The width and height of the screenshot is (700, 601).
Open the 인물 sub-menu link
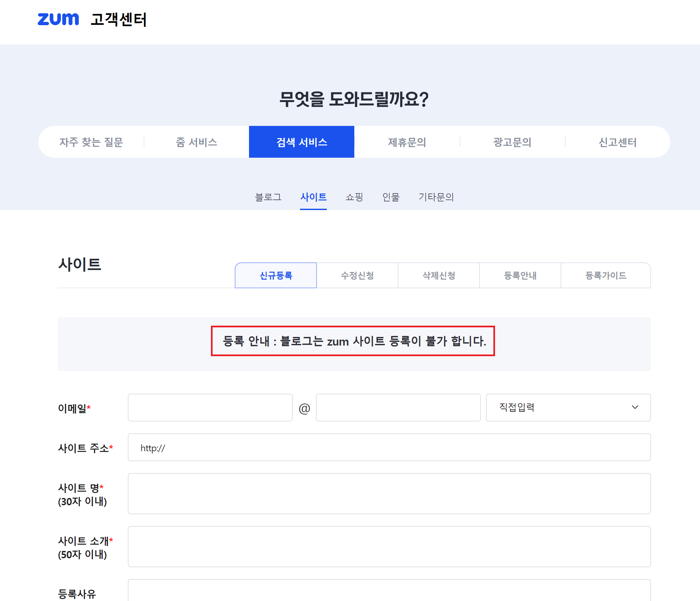coord(390,197)
